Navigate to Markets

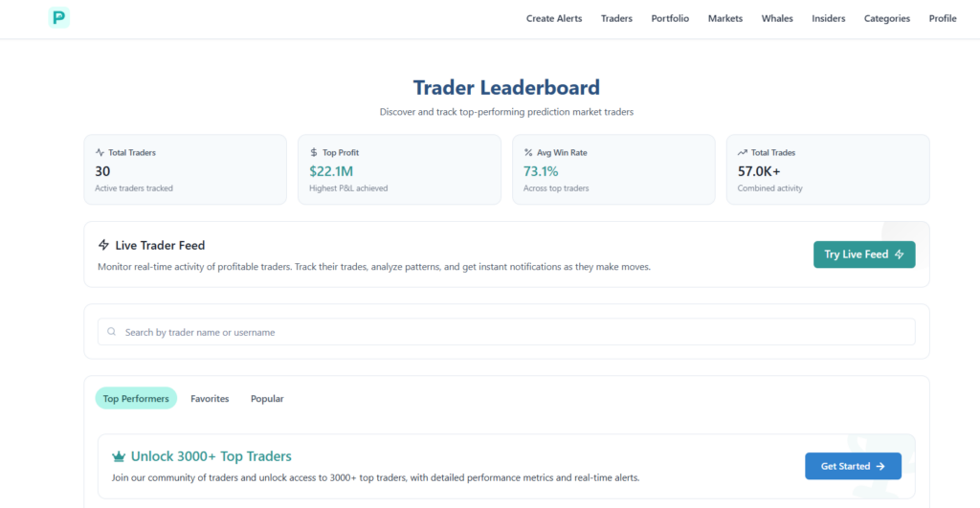pyautogui.click(x=725, y=19)
